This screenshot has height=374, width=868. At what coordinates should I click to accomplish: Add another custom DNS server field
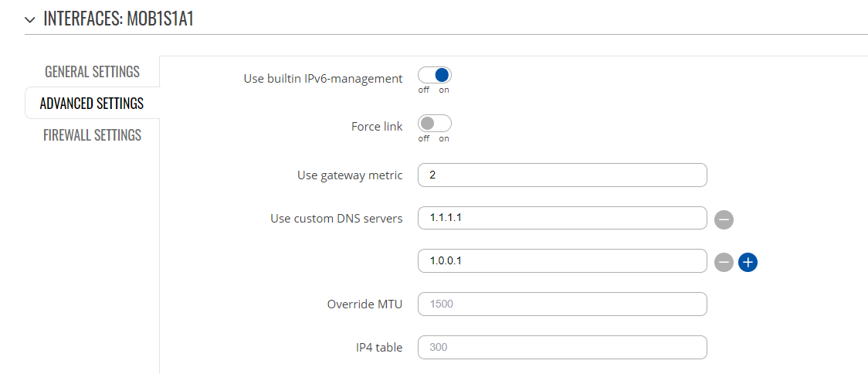click(x=748, y=263)
